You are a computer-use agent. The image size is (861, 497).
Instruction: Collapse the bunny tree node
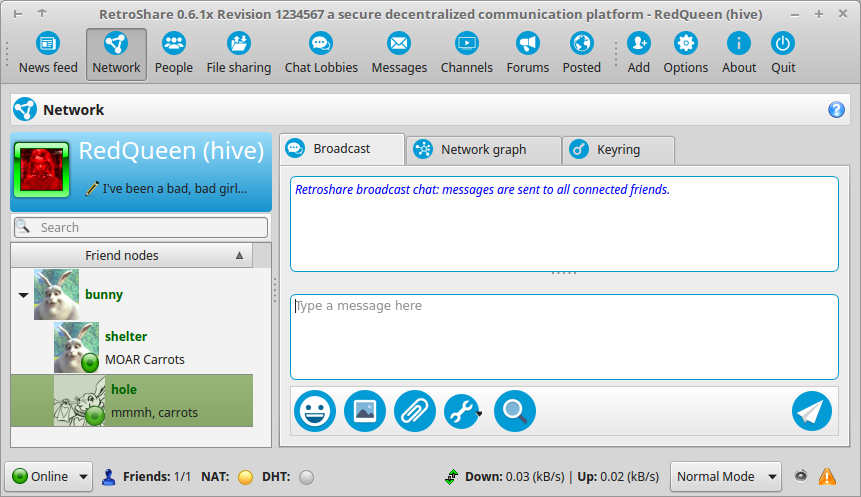(23, 295)
